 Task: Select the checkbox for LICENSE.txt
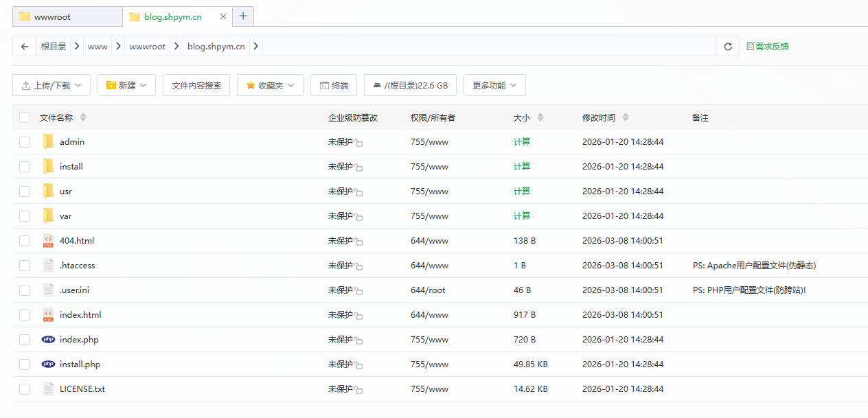coord(25,388)
